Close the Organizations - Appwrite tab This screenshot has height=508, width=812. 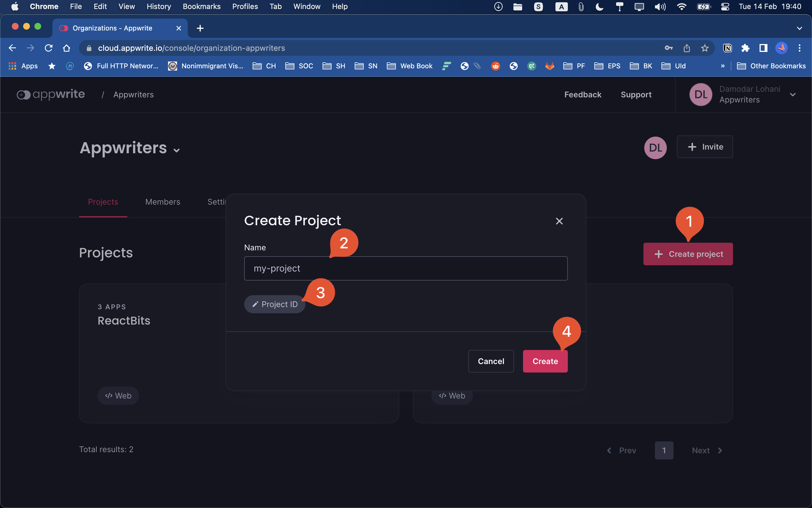click(x=179, y=28)
